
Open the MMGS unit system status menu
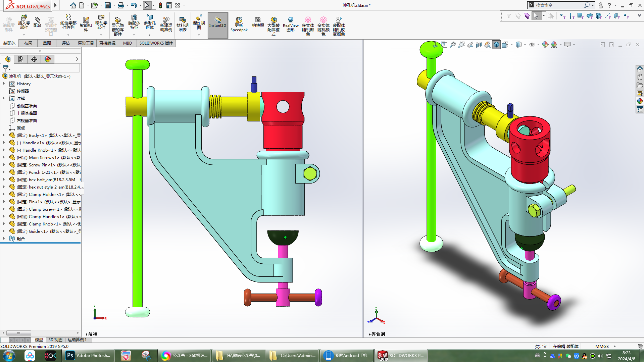point(605,346)
